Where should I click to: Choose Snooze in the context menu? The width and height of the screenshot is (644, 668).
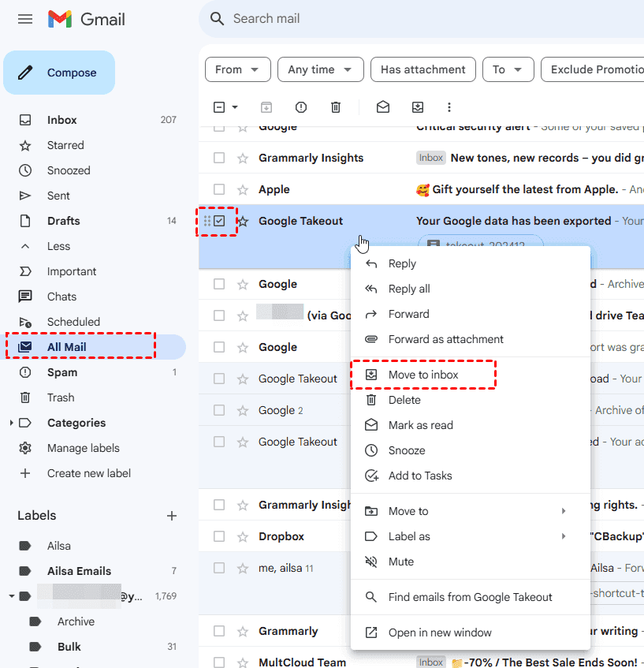[x=471, y=450]
